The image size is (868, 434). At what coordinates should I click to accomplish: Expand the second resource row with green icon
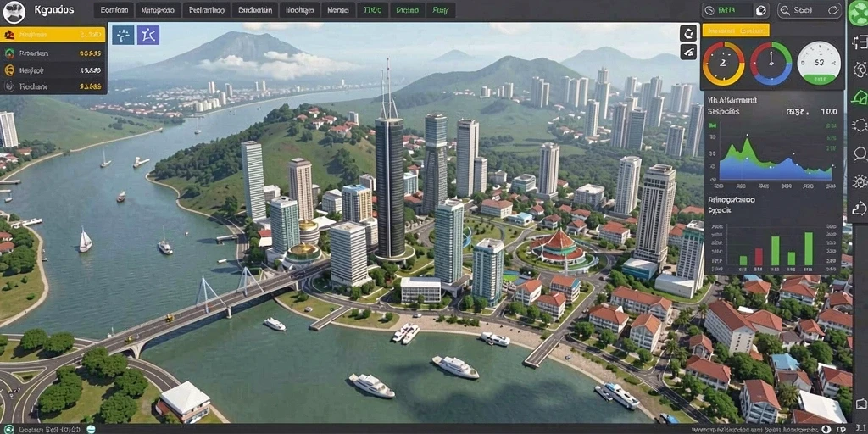(53, 53)
